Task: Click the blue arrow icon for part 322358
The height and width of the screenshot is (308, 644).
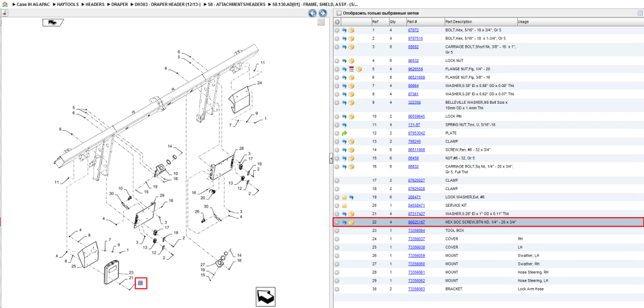Action: pos(344,102)
